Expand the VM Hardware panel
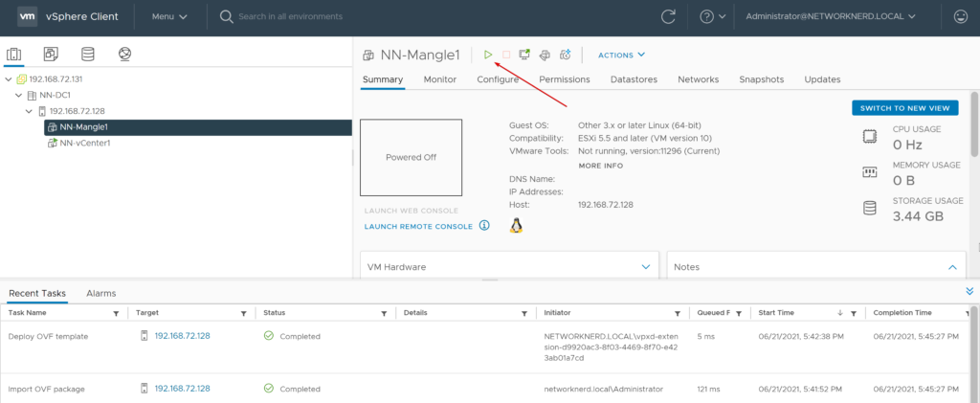980x403 pixels. coord(646,267)
